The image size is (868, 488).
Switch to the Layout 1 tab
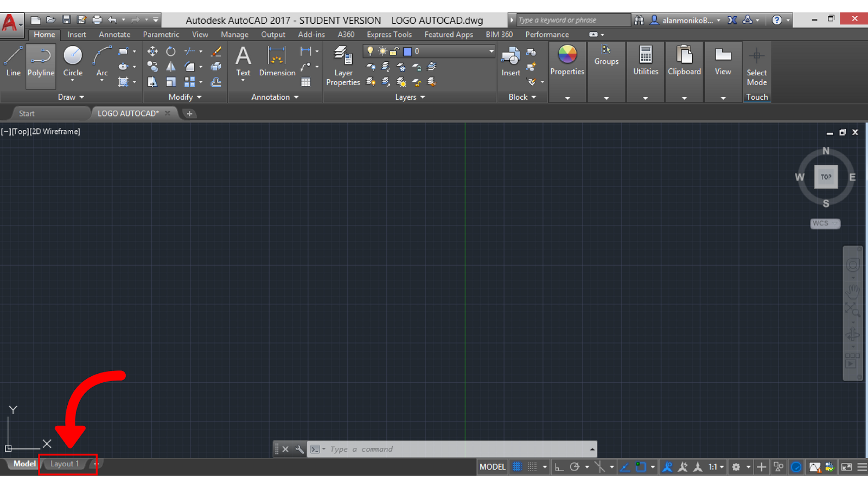point(65,464)
